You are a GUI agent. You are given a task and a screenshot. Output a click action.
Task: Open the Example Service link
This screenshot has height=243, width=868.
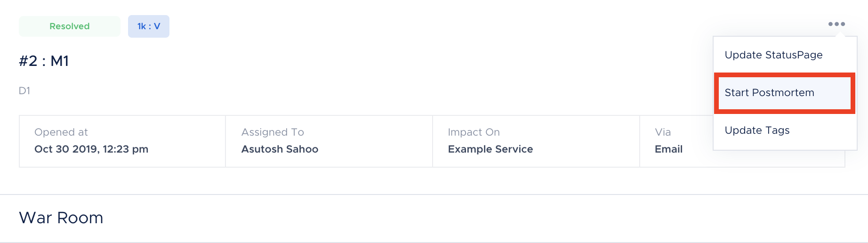(x=490, y=149)
